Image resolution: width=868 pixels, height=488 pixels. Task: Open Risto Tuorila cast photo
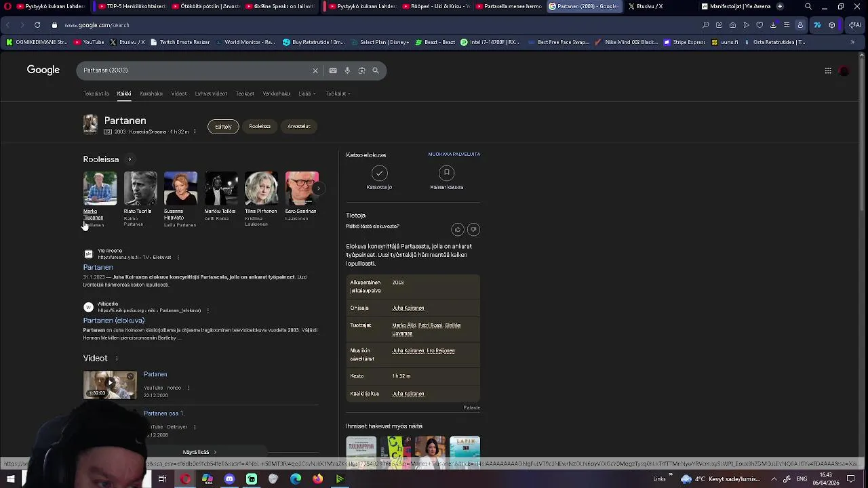tap(140, 188)
